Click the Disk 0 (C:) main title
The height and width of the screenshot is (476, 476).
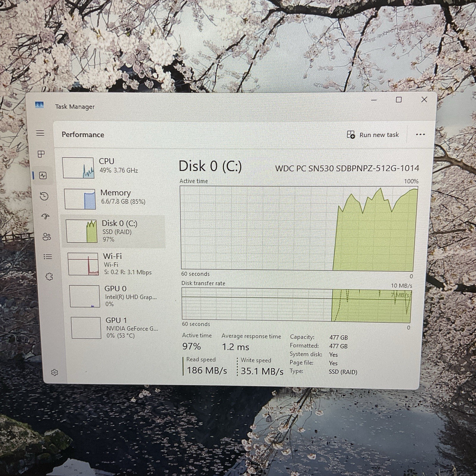210,166
